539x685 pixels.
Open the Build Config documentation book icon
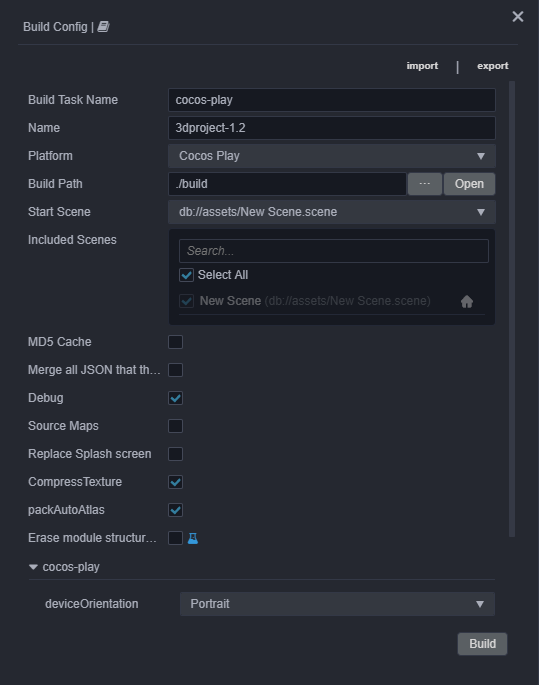coord(103,27)
